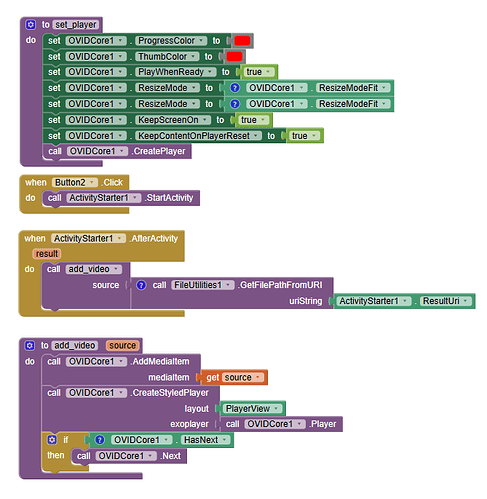
Task: Pick the red ProgressColor swatch
Action: pyautogui.click(x=242, y=41)
